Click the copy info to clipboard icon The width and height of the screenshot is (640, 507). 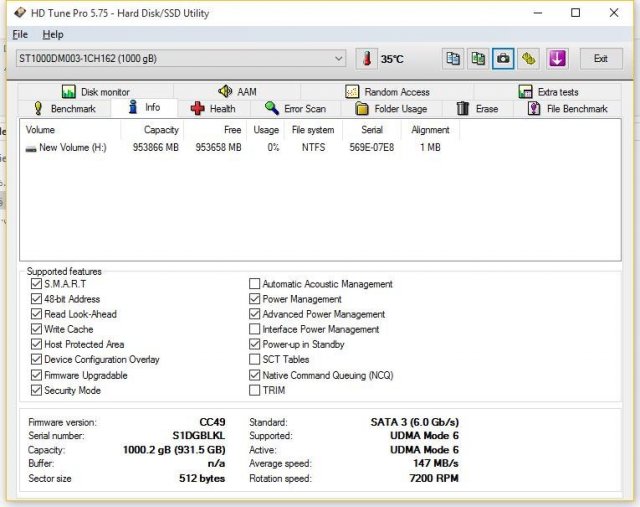pyautogui.click(x=454, y=59)
